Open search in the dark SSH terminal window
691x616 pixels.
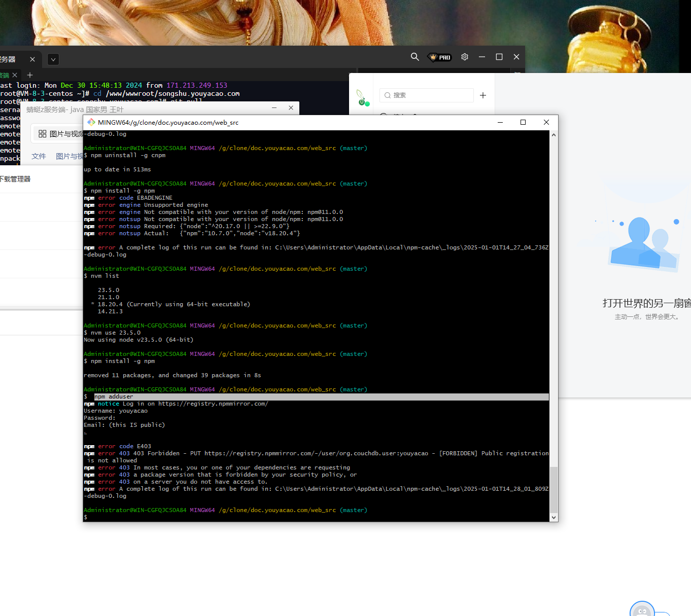[x=414, y=57]
